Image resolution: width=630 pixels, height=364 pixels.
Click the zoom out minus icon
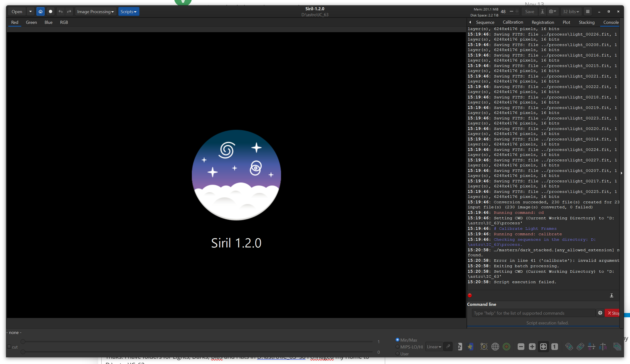521,347
